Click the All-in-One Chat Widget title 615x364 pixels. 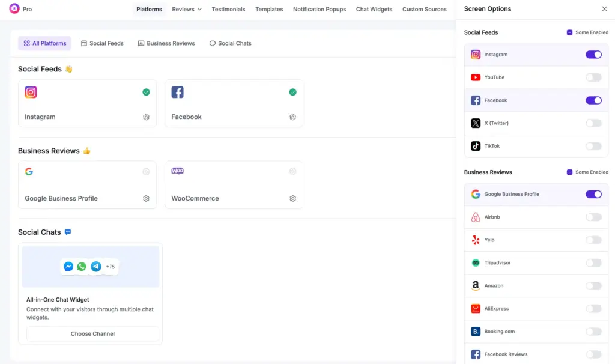point(58,300)
